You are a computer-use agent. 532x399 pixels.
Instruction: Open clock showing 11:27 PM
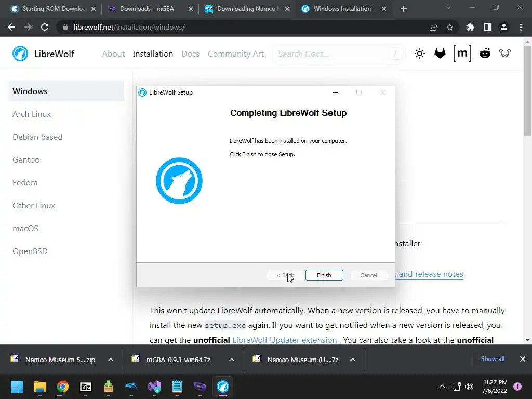(495, 387)
